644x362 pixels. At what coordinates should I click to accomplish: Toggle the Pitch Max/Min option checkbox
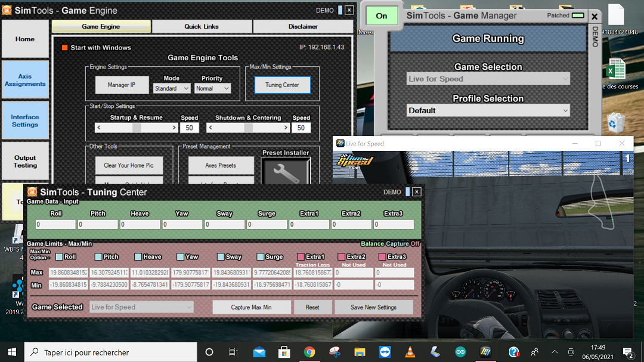(98, 256)
